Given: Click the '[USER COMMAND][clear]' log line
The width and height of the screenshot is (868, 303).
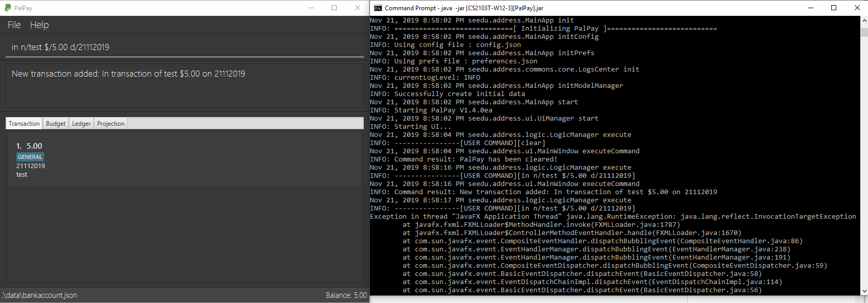Looking at the screenshot, I should (458, 143).
